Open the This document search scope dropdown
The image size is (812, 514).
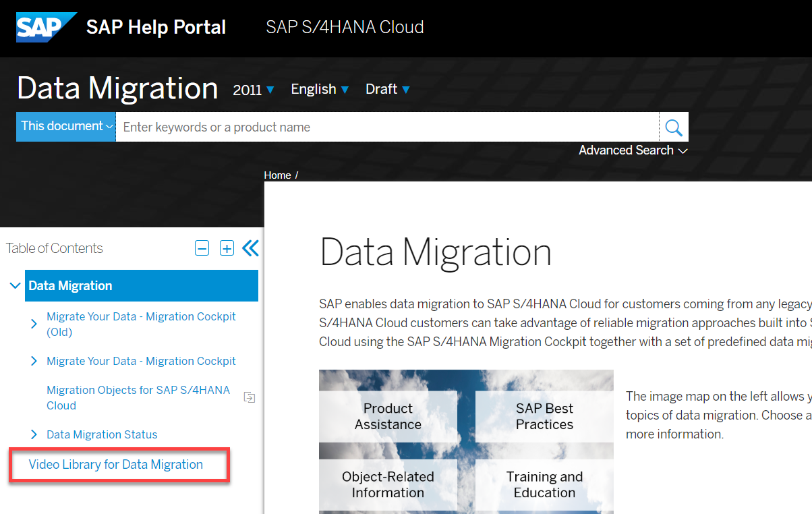66,126
